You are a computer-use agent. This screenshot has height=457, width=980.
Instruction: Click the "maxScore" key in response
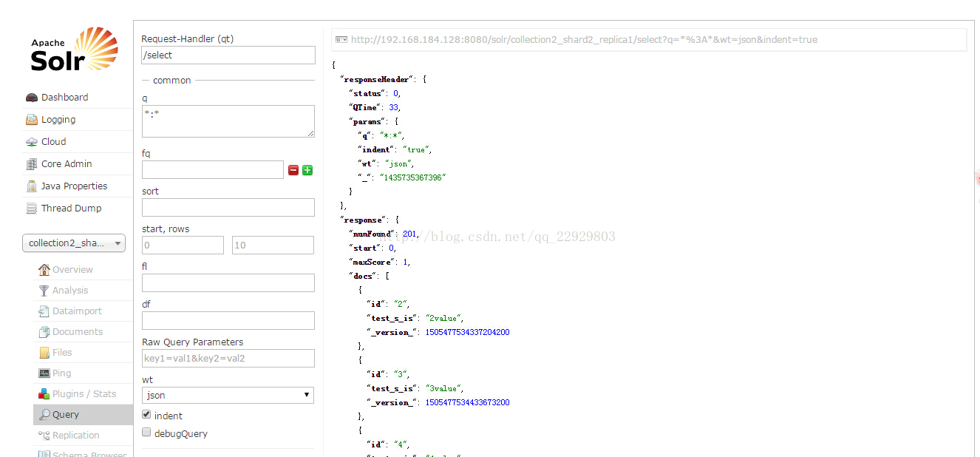[372, 262]
